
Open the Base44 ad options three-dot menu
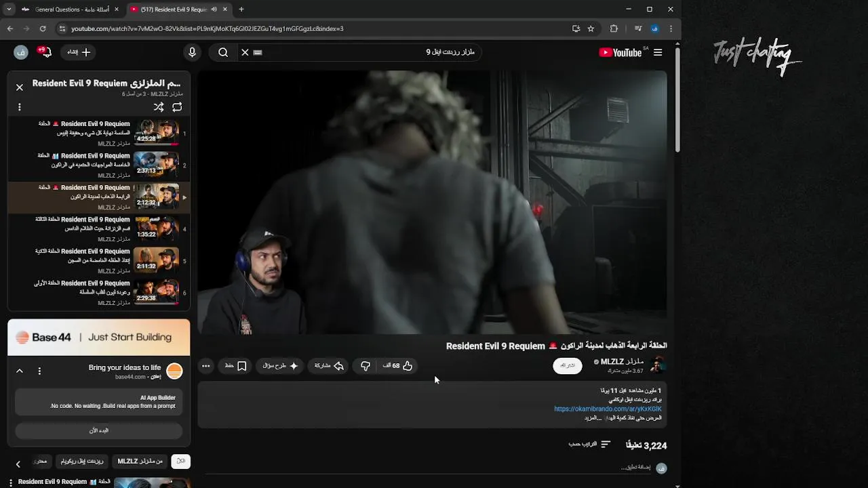tap(39, 371)
